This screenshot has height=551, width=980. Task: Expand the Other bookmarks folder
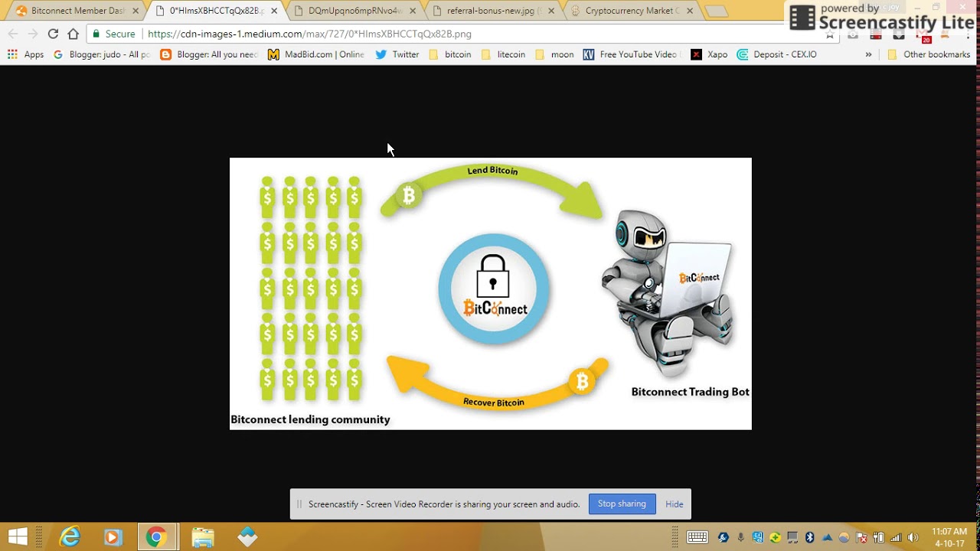click(929, 54)
